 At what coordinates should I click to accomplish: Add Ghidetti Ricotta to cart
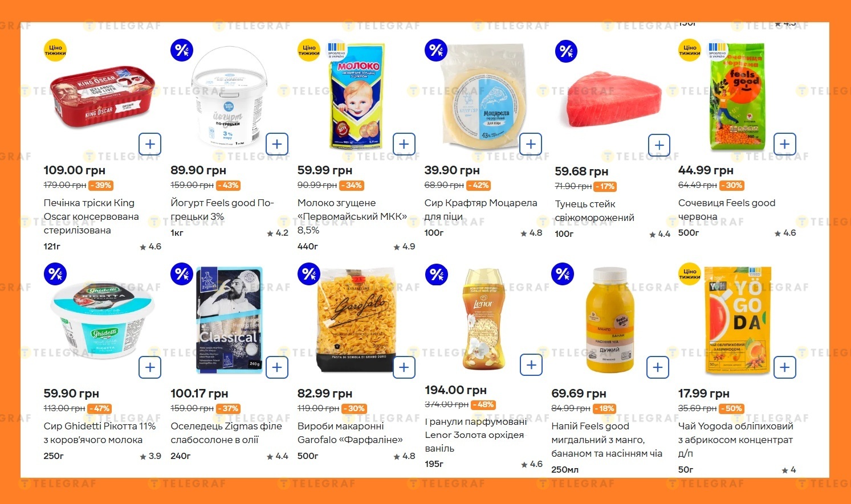pos(150,367)
